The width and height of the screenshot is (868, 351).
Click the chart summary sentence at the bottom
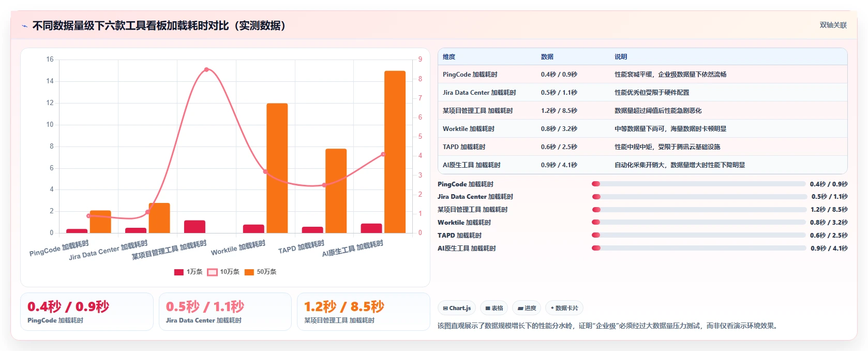[x=608, y=326]
